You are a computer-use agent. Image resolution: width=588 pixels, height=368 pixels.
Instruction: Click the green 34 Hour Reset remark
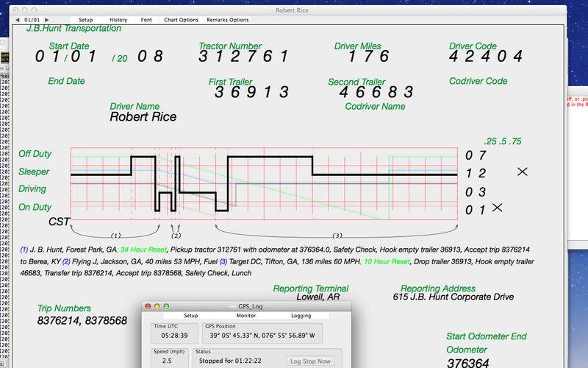pos(143,250)
